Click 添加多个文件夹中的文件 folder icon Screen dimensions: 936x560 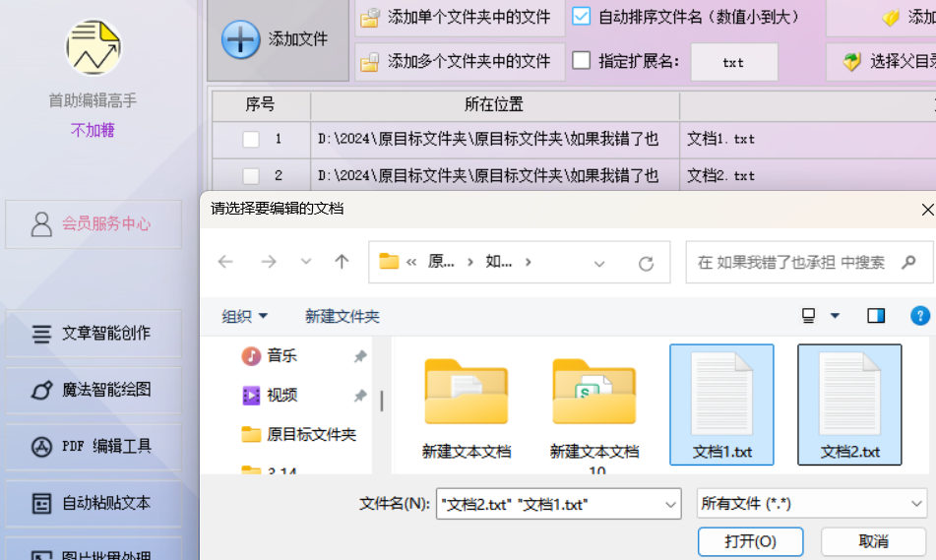369,61
